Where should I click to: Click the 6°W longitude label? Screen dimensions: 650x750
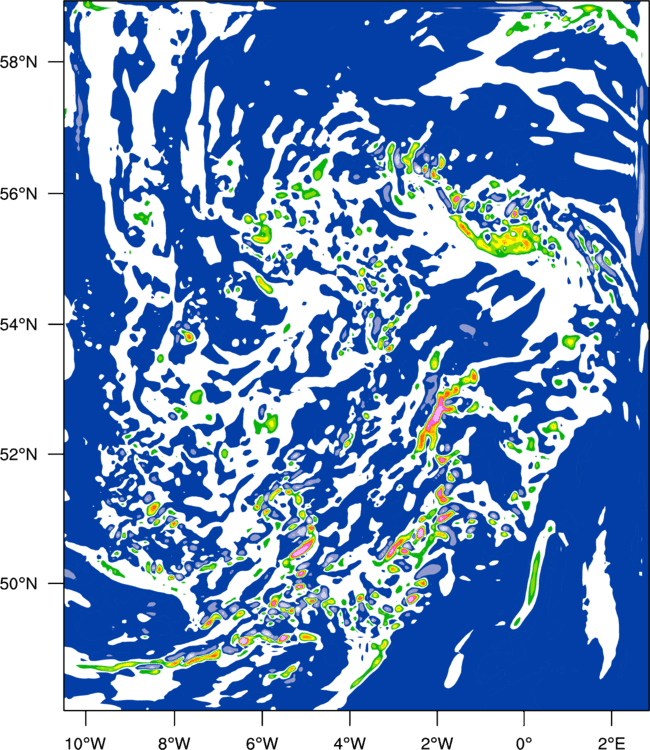262,743
